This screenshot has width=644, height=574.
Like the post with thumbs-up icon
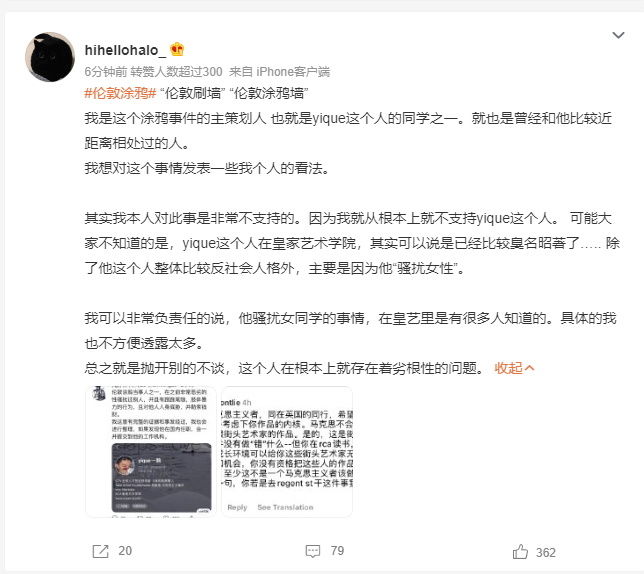click(x=520, y=551)
